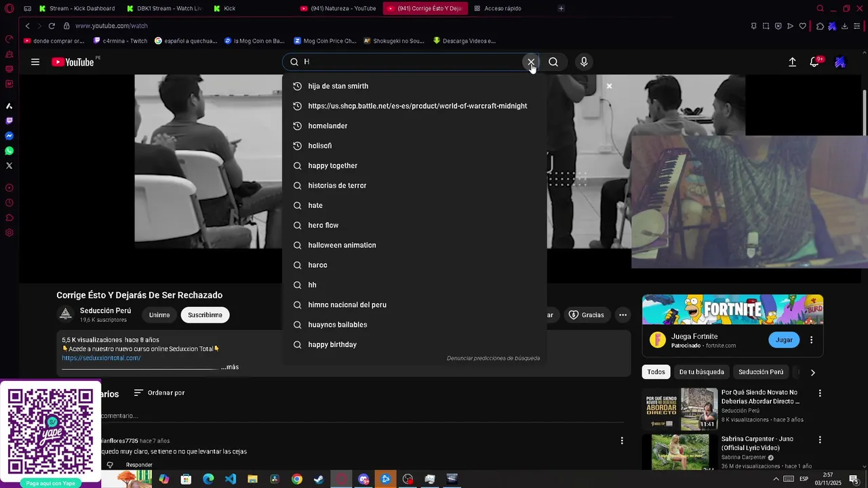Select the 'Seducción Perú' filter chip

click(761, 372)
